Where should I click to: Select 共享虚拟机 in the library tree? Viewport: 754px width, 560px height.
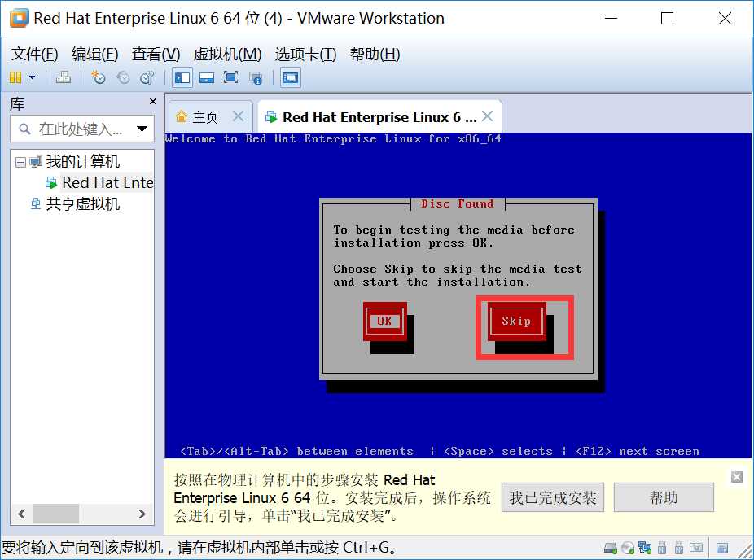pyautogui.click(x=83, y=204)
